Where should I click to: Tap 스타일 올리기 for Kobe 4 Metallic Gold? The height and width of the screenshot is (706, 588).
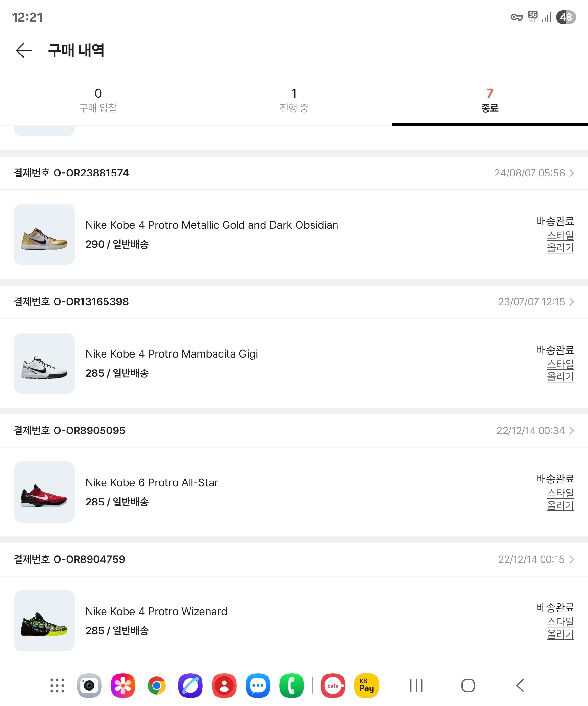(560, 242)
